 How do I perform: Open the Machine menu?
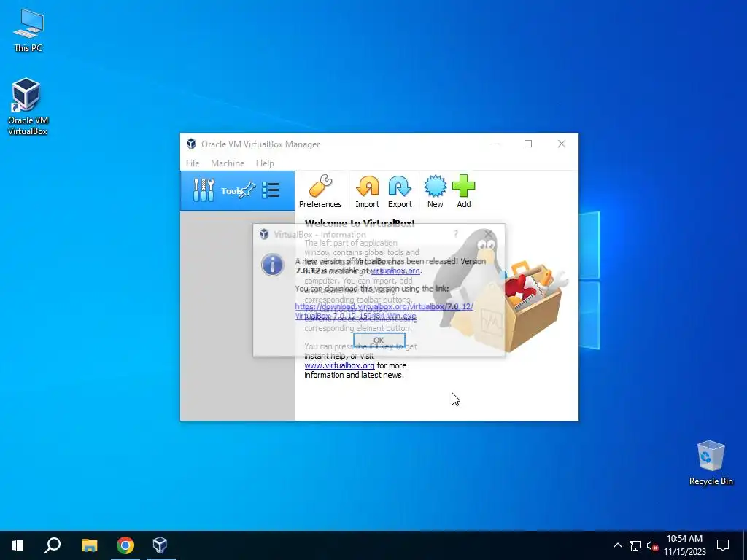point(228,163)
